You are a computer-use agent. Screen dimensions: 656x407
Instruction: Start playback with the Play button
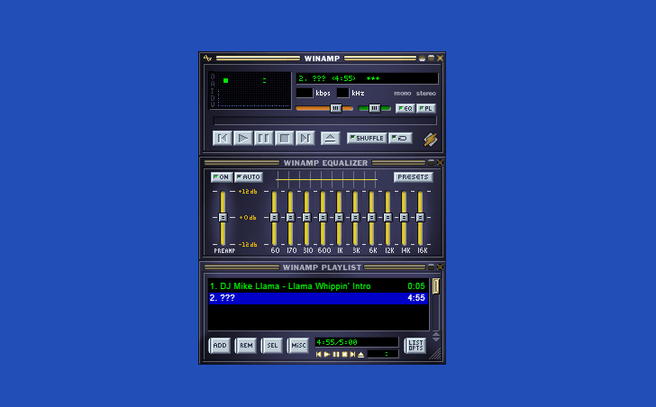(x=243, y=138)
